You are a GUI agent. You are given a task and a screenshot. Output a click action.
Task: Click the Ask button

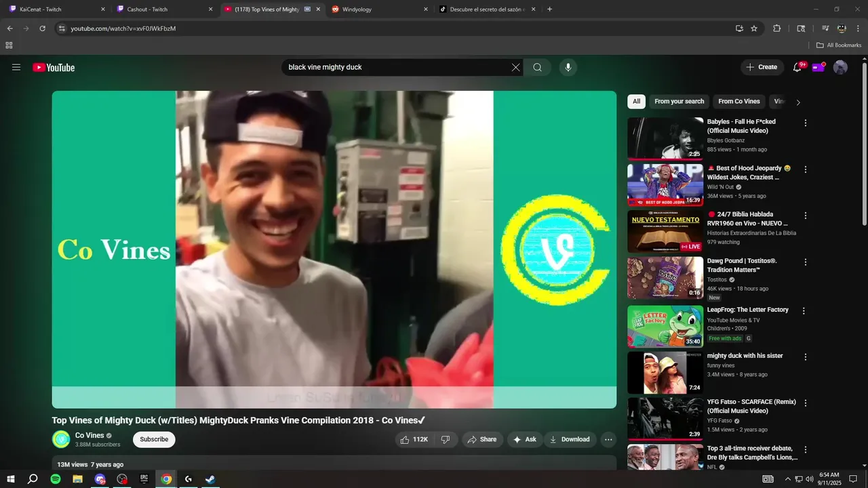pos(525,439)
